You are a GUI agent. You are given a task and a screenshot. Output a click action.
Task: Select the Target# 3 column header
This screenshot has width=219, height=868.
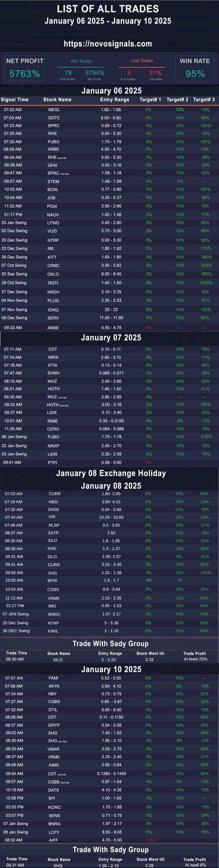(x=204, y=99)
